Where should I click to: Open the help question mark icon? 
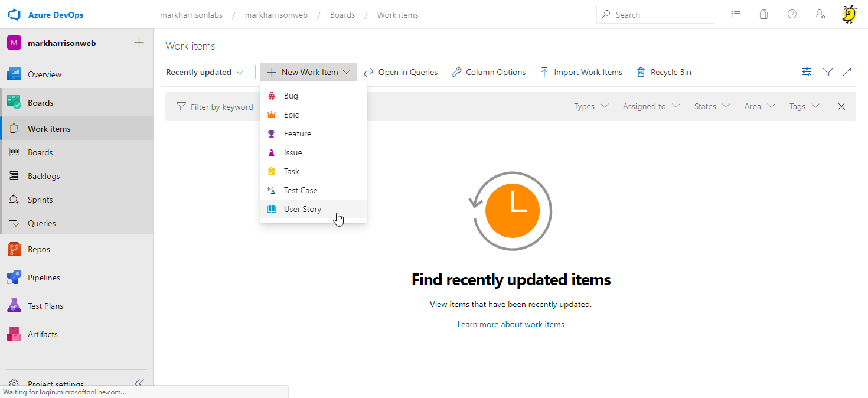[792, 14]
